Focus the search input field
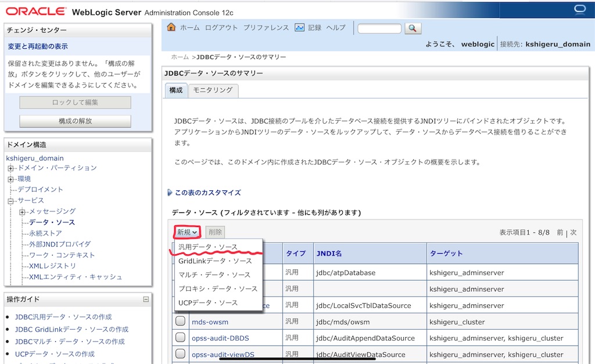 [x=379, y=28]
